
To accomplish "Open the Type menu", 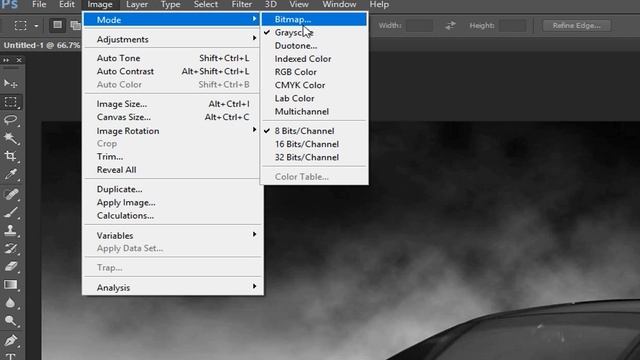I will pyautogui.click(x=170, y=4).
